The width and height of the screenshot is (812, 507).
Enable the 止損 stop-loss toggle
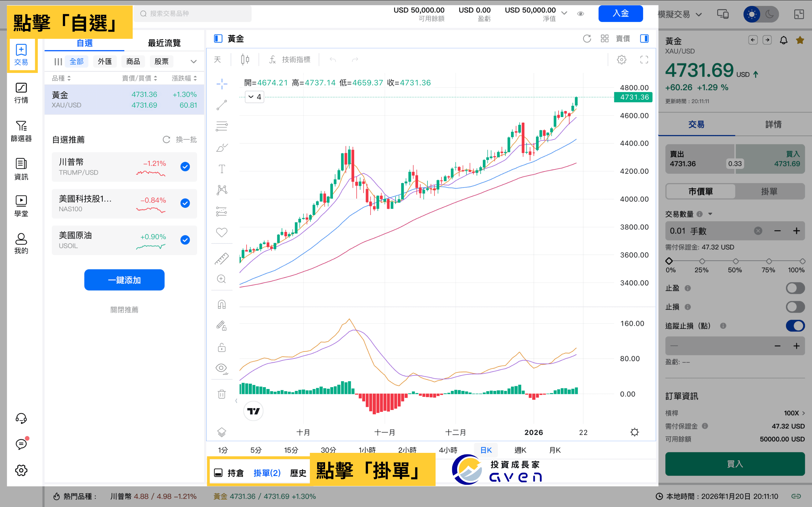pos(795,307)
